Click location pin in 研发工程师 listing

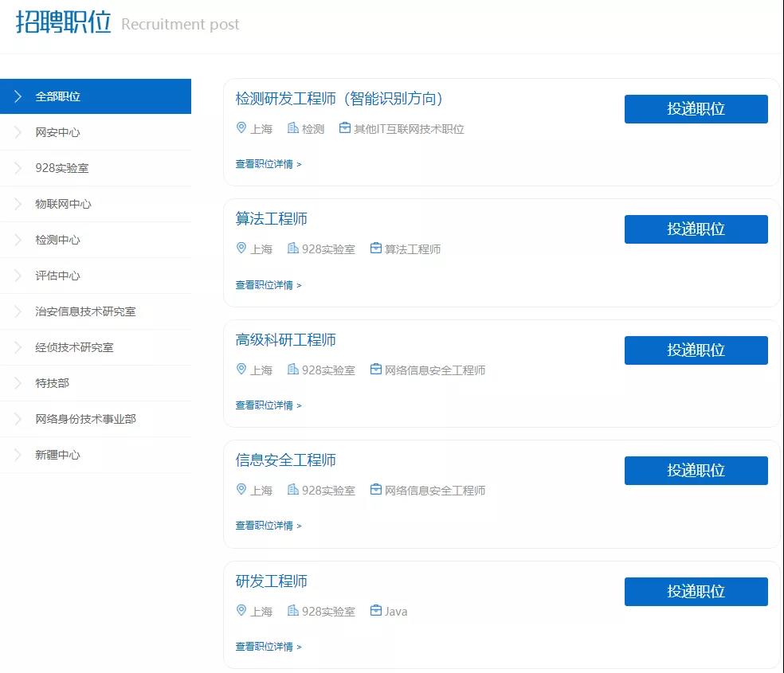(x=241, y=611)
